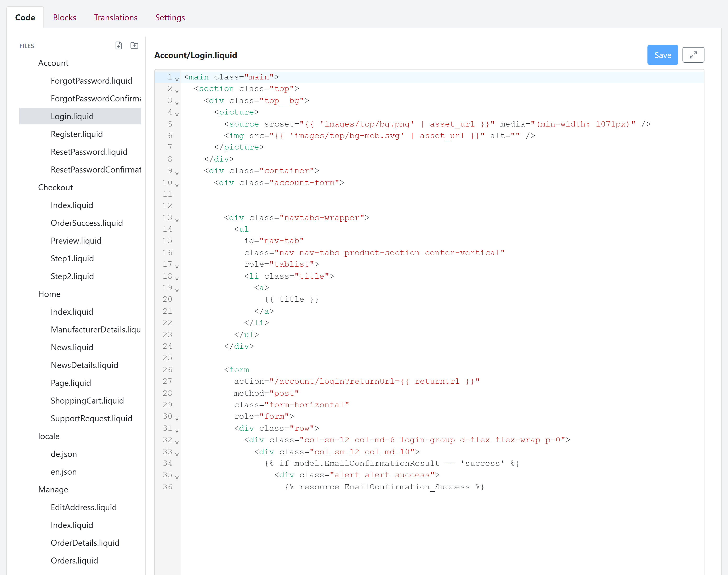Open the Translations tab
This screenshot has width=728, height=575.
116,18
